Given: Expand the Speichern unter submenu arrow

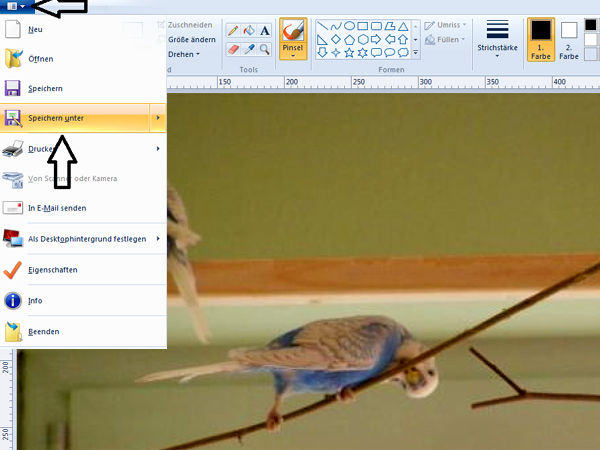Looking at the screenshot, I should point(158,118).
